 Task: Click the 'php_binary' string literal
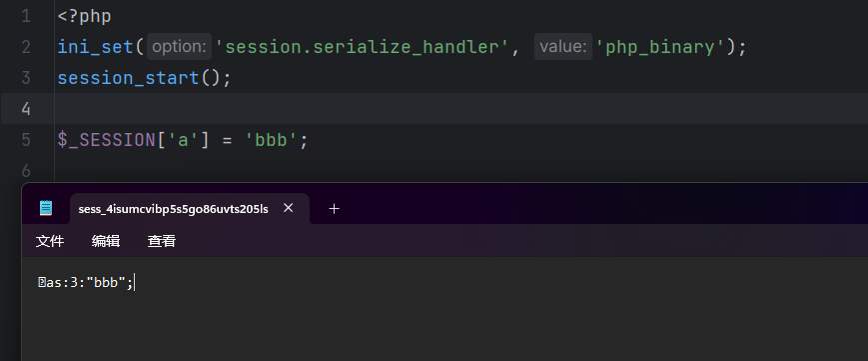[660, 47]
